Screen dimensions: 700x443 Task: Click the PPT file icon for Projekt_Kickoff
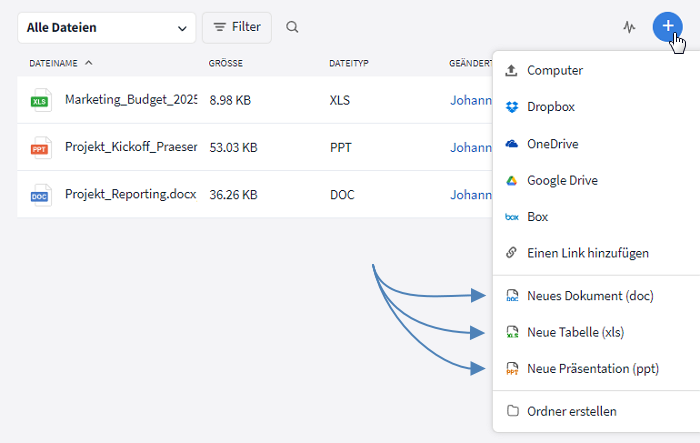point(40,148)
